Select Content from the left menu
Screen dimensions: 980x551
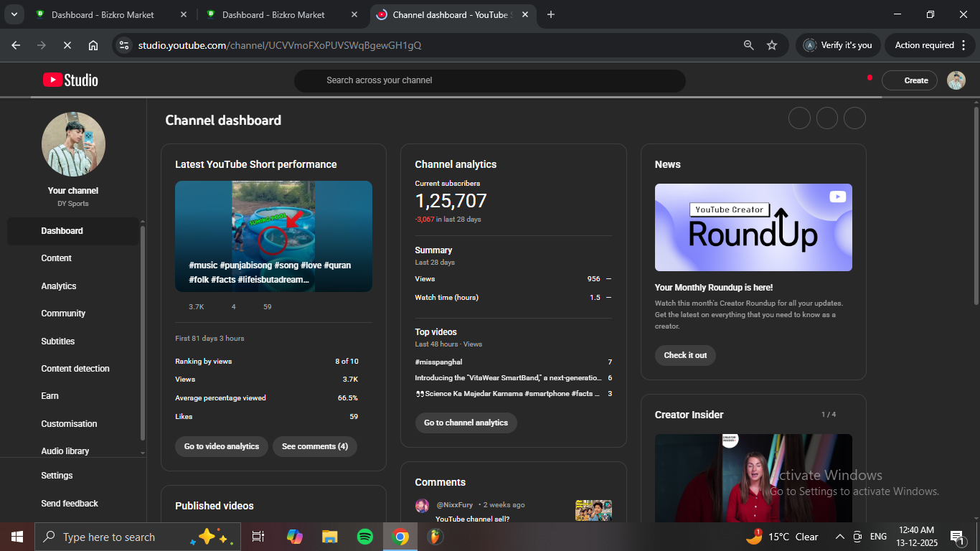tap(57, 258)
